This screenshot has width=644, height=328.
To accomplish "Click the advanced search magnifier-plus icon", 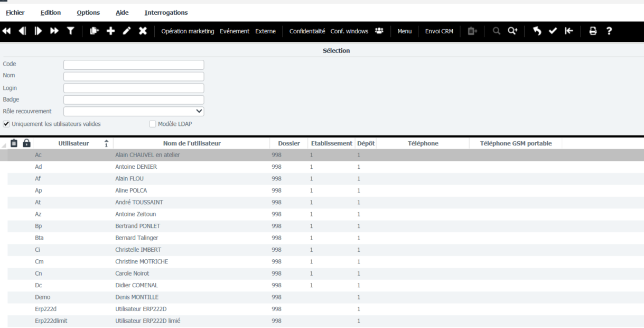I will (512, 31).
